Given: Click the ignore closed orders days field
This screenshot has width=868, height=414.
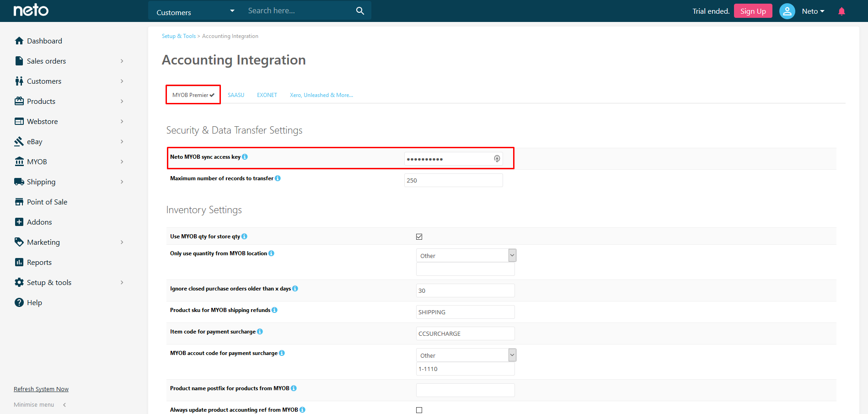Looking at the screenshot, I should [x=466, y=290].
